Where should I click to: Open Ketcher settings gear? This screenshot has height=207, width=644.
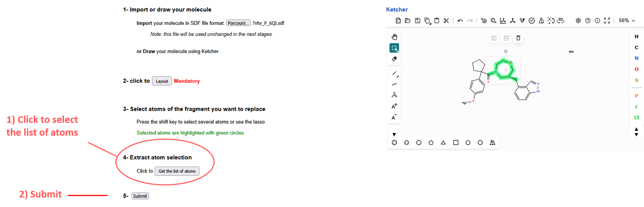[x=578, y=21]
